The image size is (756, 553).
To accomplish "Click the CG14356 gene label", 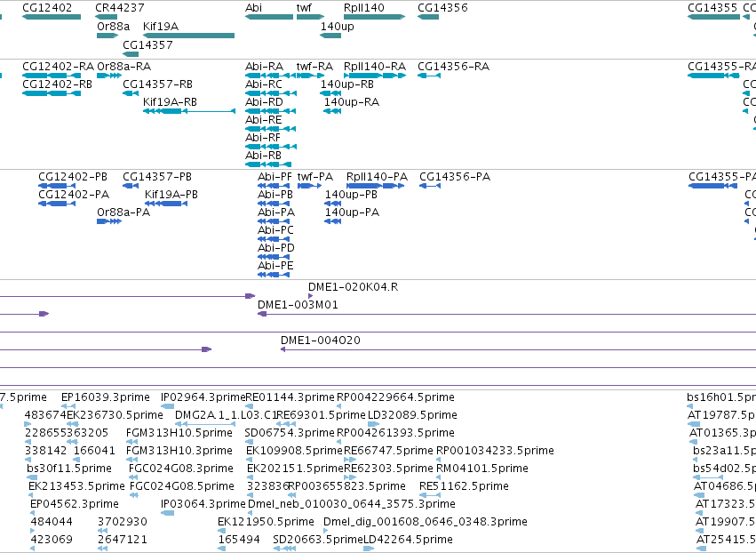I will click(x=442, y=8).
